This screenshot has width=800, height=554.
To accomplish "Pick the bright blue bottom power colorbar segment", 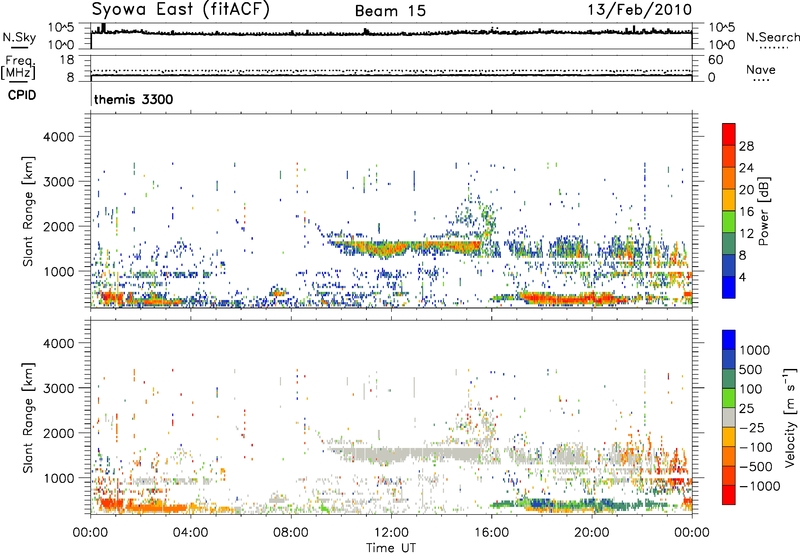I will (x=729, y=288).
